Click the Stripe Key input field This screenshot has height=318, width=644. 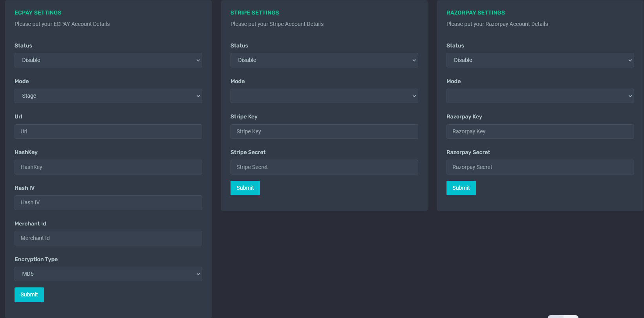324,131
